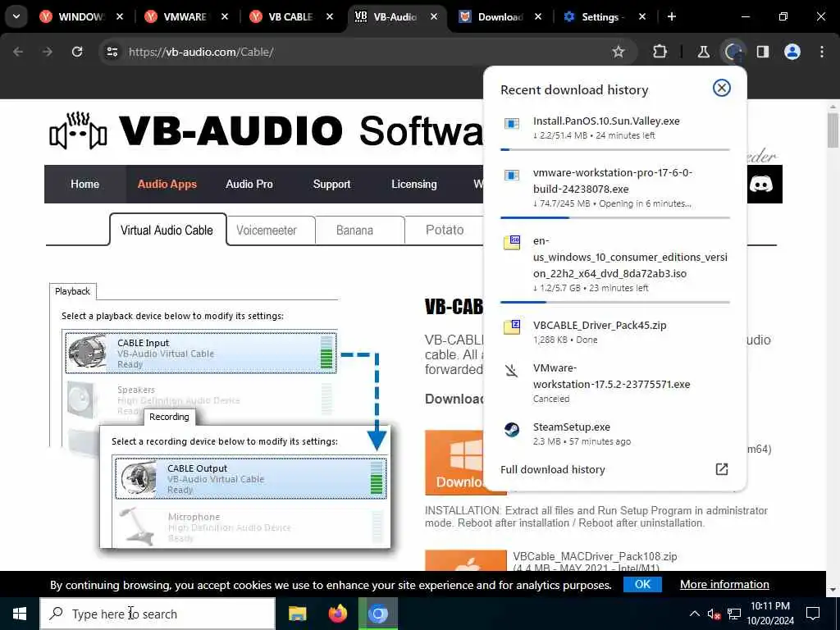This screenshot has height=630, width=840.
Task: Open the profile avatar menu
Action: (x=792, y=52)
